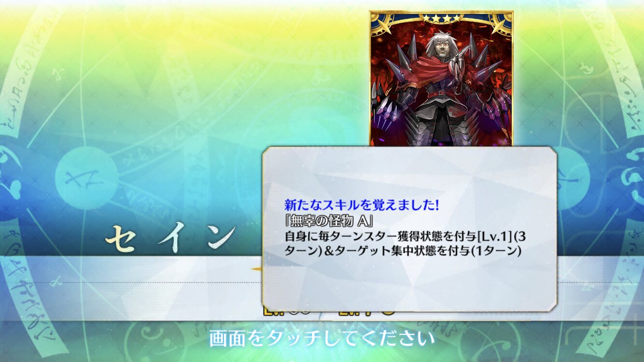Screen dimensions: 644x362
Task: Tap the servant card portrait
Action: click(441, 79)
